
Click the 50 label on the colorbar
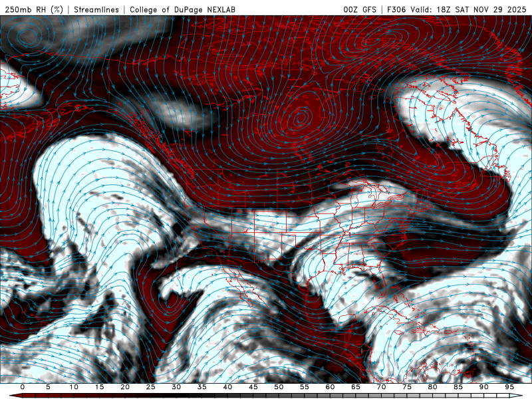coord(279,387)
